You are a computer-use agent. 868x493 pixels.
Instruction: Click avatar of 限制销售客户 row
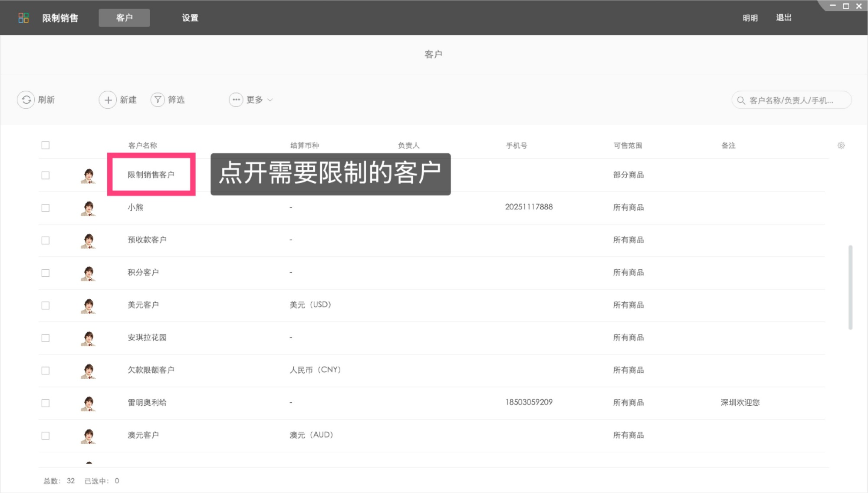coord(88,175)
